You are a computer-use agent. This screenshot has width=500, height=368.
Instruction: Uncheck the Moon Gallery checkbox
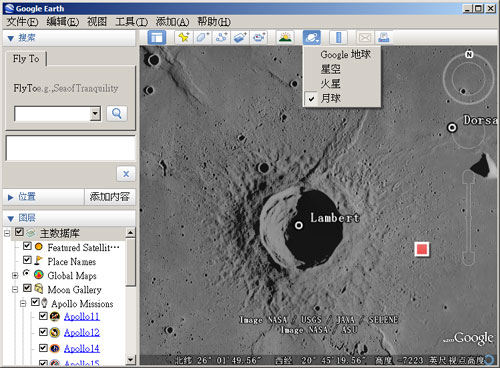click(x=27, y=288)
